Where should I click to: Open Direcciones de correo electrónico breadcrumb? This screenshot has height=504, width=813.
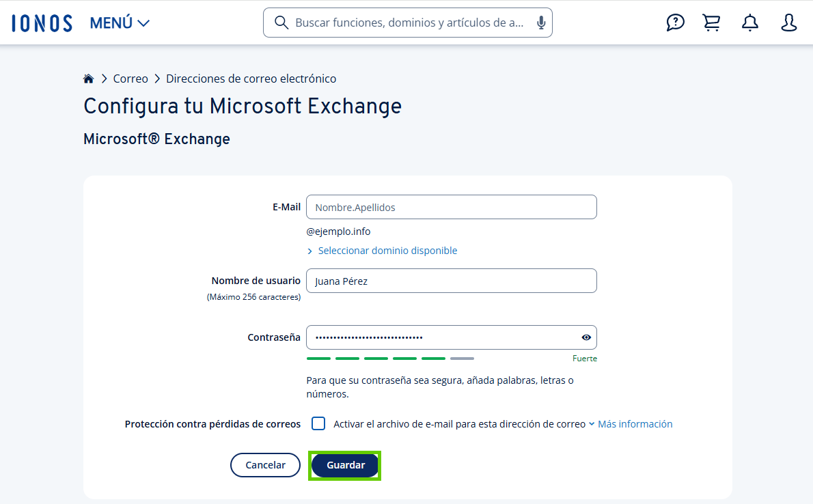(x=251, y=79)
